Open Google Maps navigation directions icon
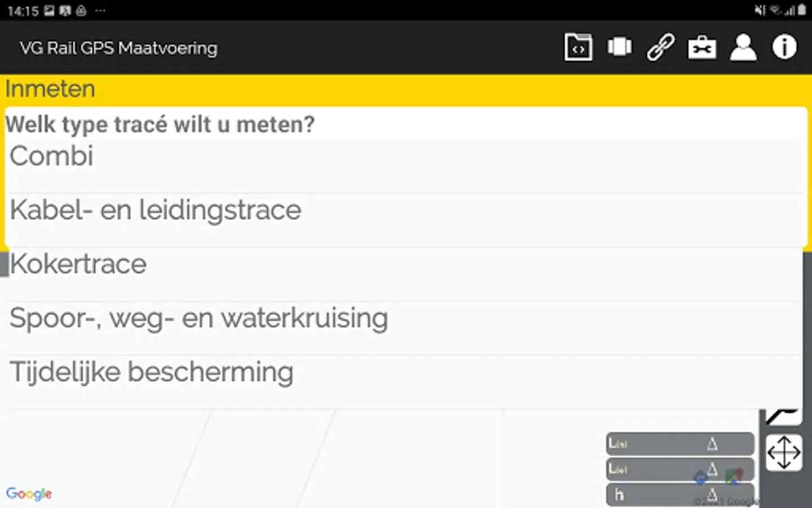Image resolution: width=812 pixels, height=508 pixels. (x=701, y=478)
